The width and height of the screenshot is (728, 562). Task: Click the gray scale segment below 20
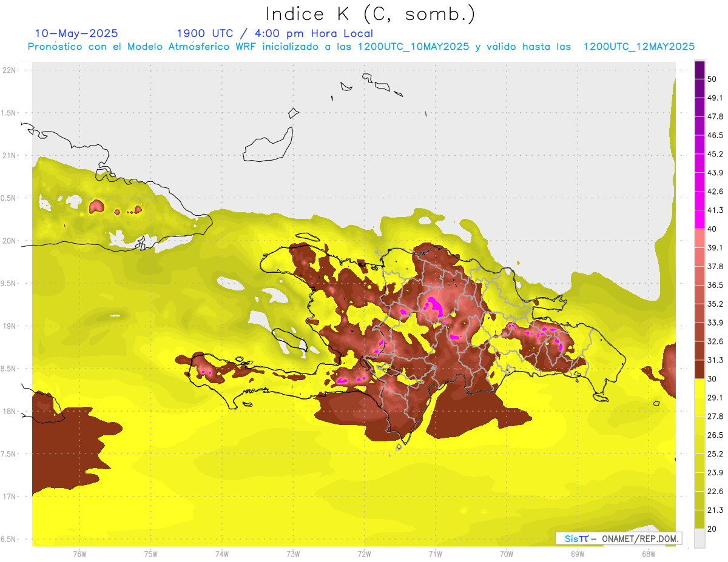[x=699, y=538]
